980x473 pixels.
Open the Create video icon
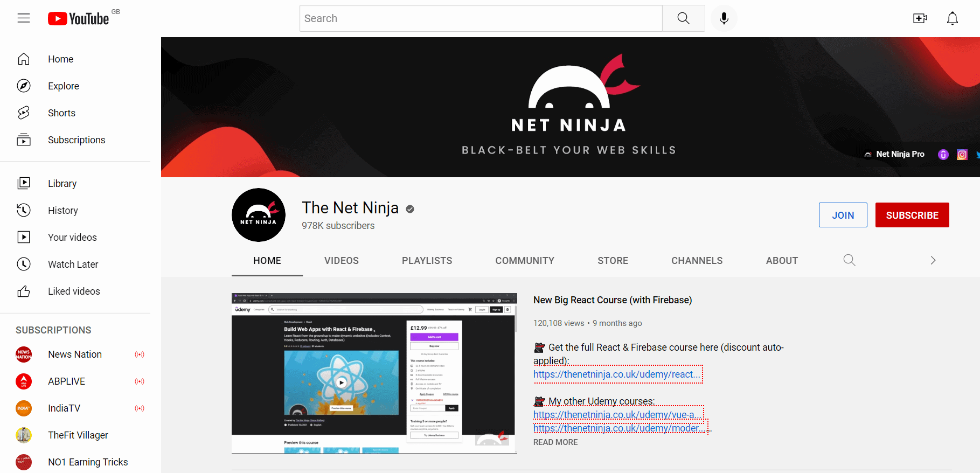920,18
